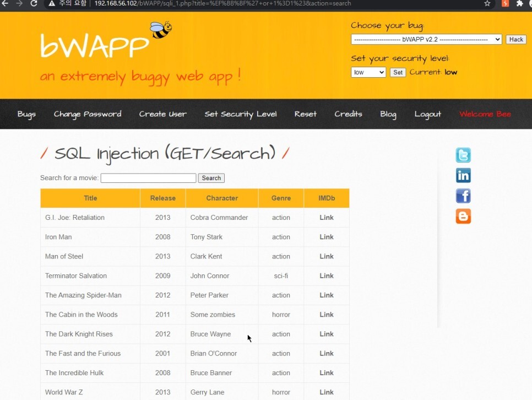
Task: Click the Set security level button
Action: click(398, 72)
